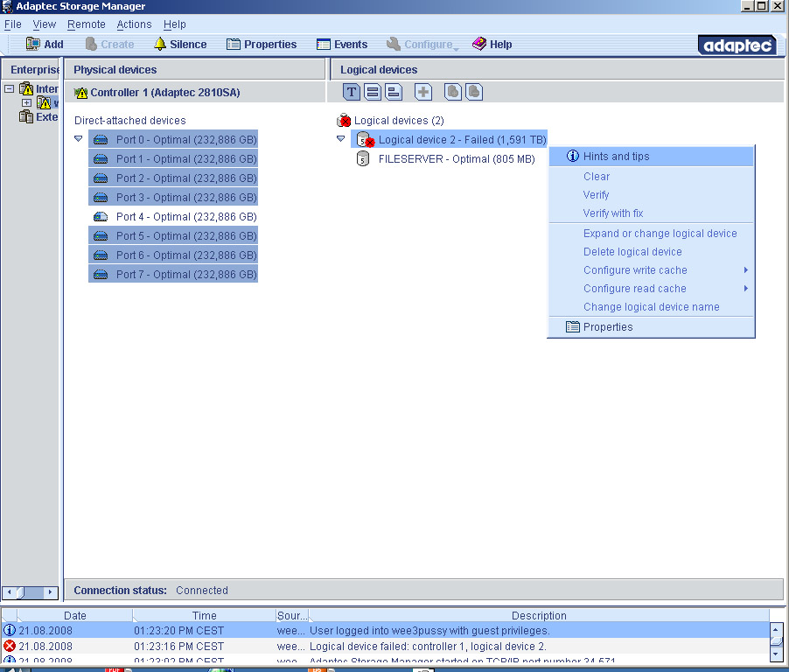Select FILESERVER - Optimal (805 MB)
The width and height of the screenshot is (789, 672).
(x=446, y=159)
